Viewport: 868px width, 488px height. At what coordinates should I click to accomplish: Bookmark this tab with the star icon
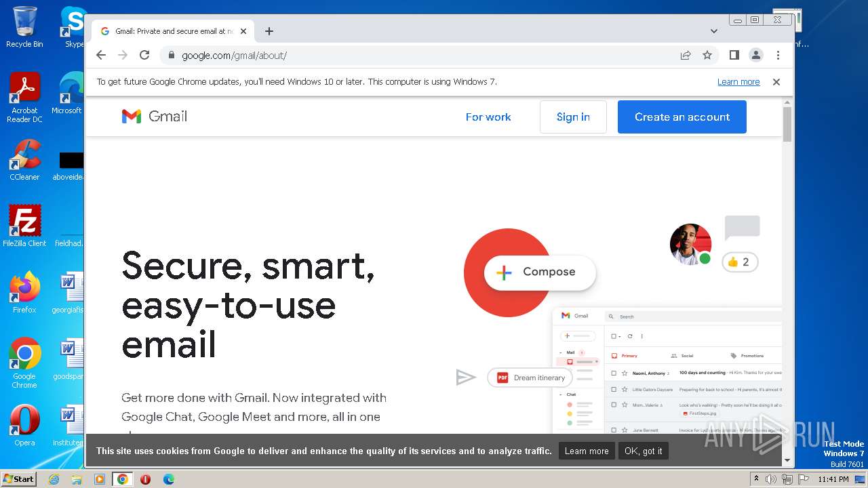pos(707,55)
